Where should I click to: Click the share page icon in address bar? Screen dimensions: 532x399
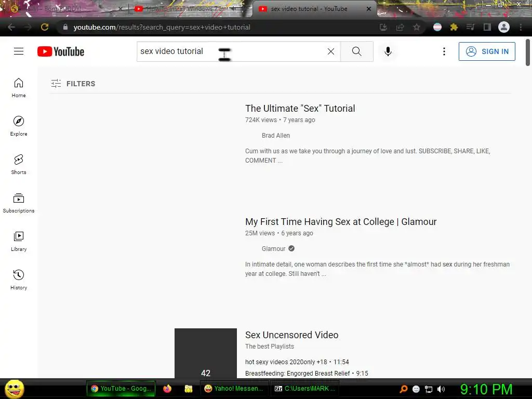pos(400,27)
